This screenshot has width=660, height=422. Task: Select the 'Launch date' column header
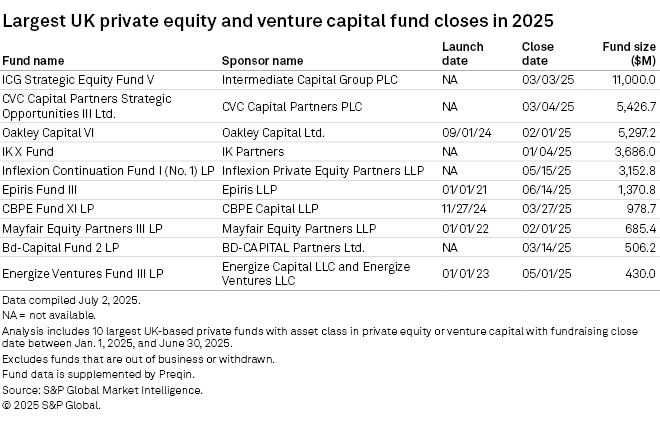(x=462, y=54)
